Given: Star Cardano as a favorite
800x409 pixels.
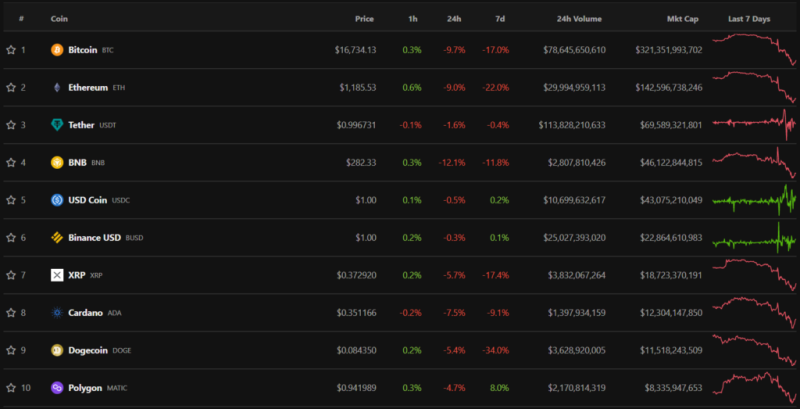Looking at the screenshot, I should [x=11, y=313].
